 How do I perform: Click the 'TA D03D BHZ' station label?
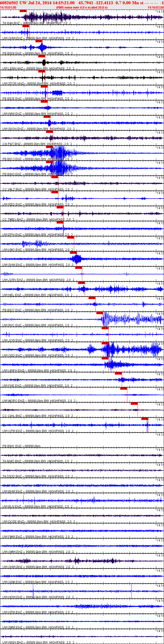pos(12,476)
